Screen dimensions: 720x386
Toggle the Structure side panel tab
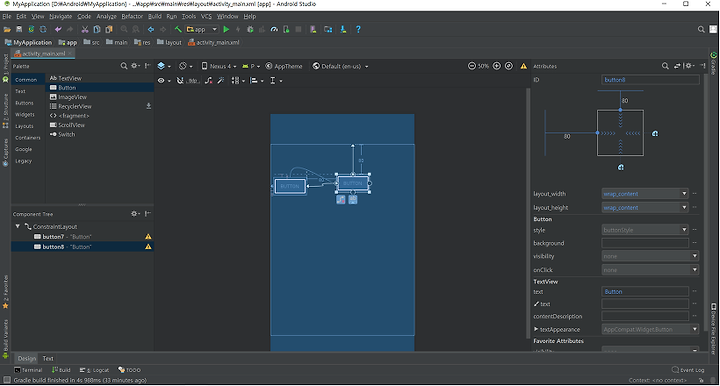6,111
